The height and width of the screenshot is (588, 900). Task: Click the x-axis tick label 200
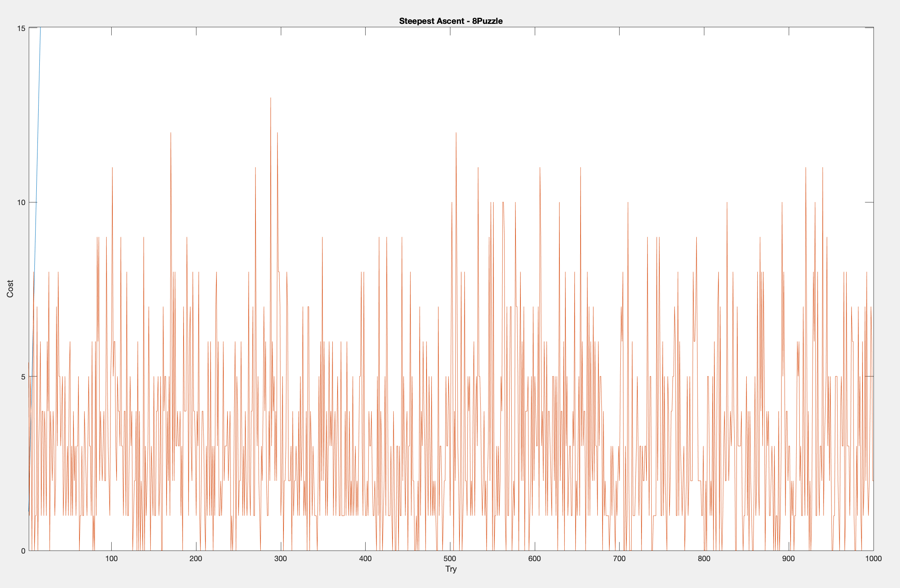(196, 558)
